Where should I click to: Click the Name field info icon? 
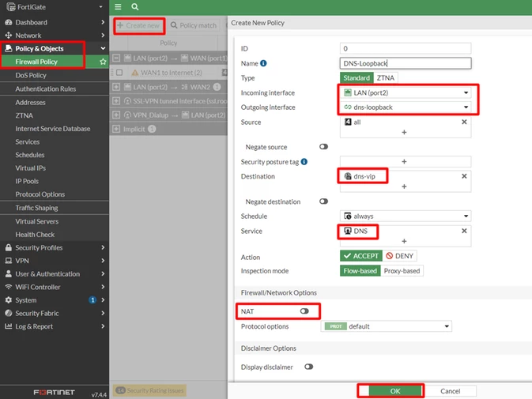[263, 63]
